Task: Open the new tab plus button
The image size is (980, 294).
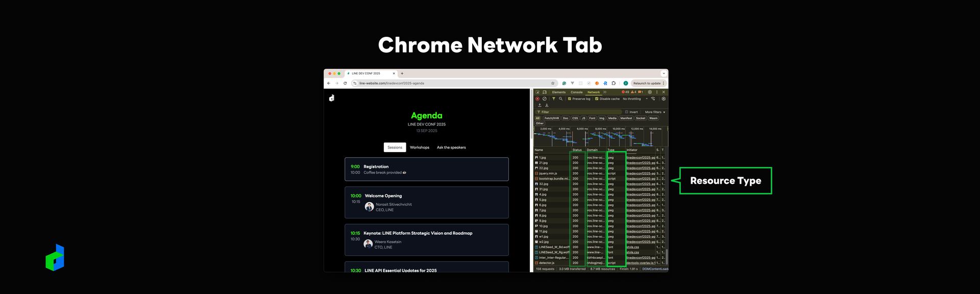Action: (402, 73)
